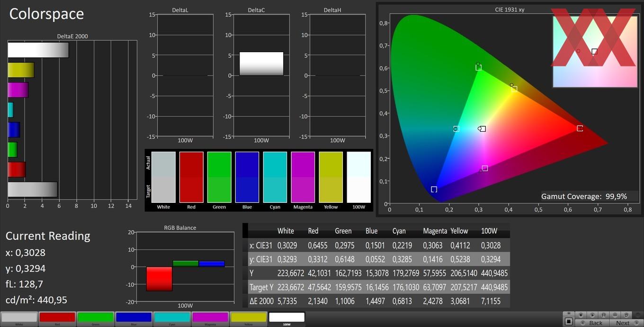Advance to the next page with Next
Image resolution: width=644 pixels, height=327 pixels.
(626, 323)
